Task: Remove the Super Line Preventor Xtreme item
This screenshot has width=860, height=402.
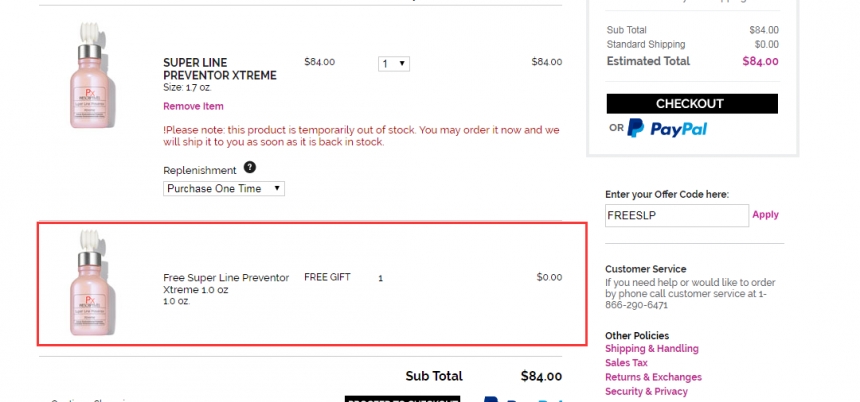Action: pyautogui.click(x=193, y=106)
